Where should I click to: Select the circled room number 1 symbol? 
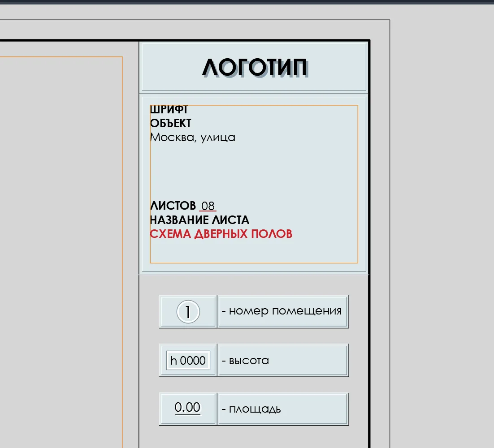[188, 312]
